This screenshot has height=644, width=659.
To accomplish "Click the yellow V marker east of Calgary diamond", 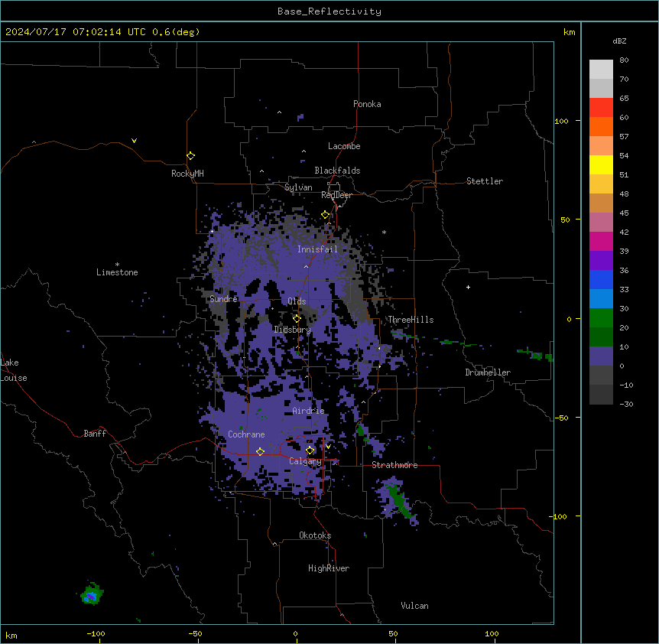I will click(x=328, y=447).
